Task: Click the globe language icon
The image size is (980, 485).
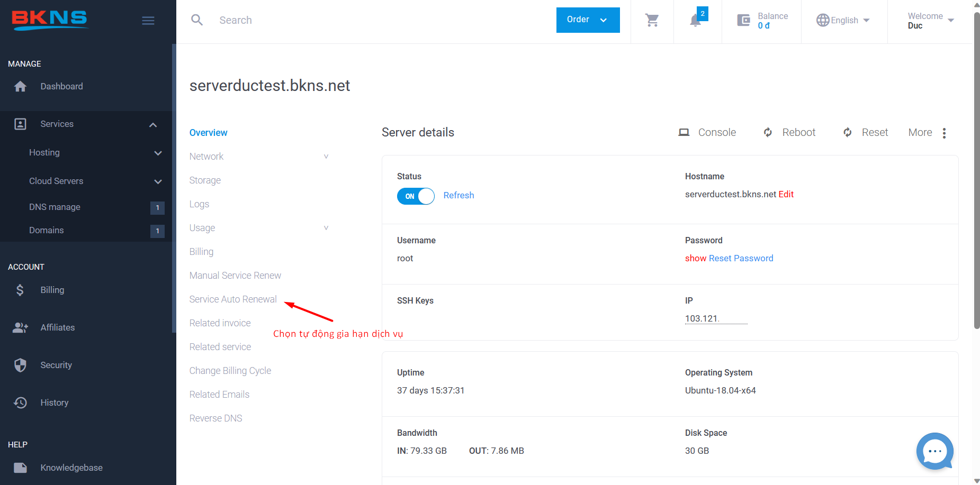Action: point(823,20)
